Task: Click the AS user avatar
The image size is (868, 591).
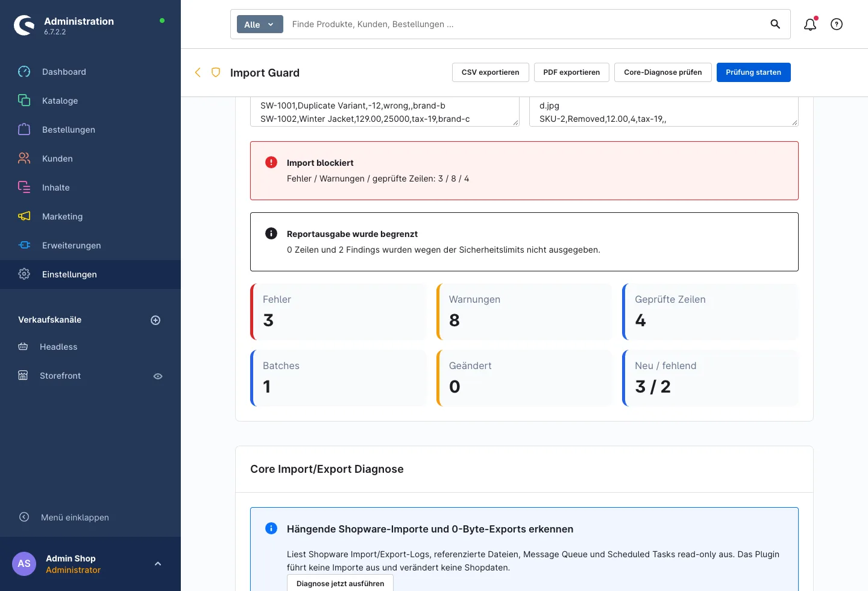Action: coord(24,564)
